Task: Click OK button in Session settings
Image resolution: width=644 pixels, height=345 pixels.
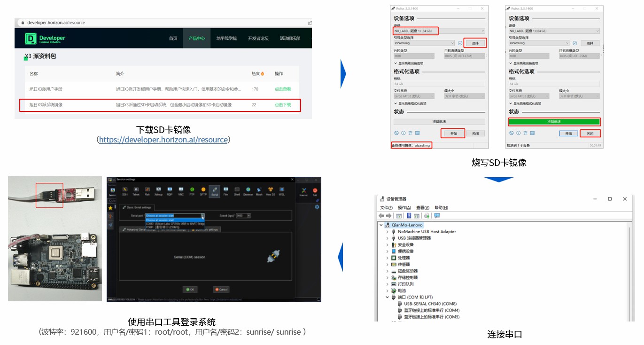Action: (190, 289)
